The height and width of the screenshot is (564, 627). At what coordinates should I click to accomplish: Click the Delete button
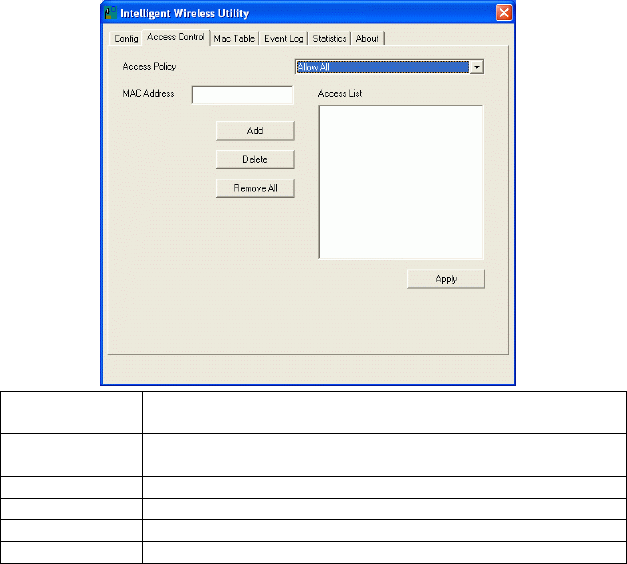(255, 160)
